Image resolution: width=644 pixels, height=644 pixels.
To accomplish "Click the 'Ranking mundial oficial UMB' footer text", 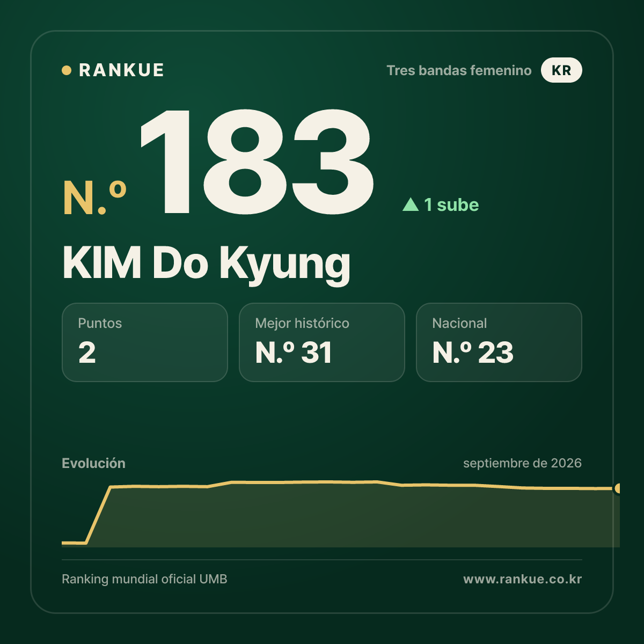I will click(144, 579).
